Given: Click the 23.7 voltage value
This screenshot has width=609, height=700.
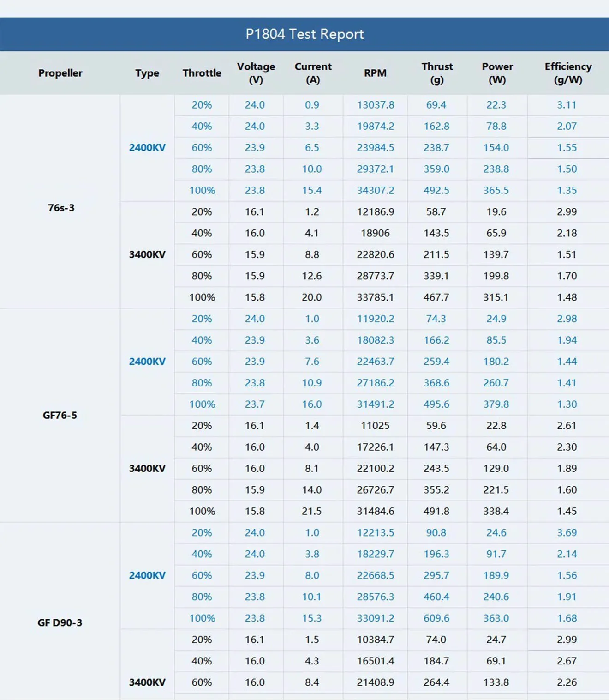Looking at the screenshot, I should click(x=255, y=404).
